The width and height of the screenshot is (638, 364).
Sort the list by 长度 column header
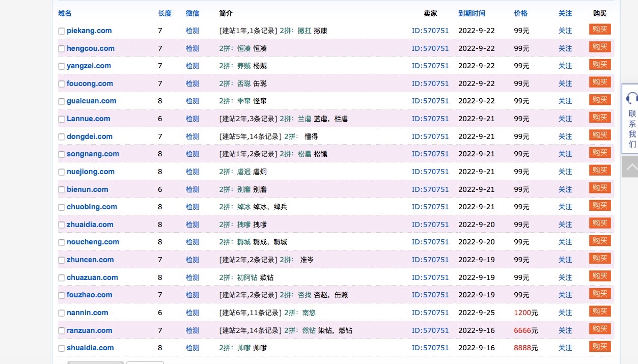[x=164, y=13]
